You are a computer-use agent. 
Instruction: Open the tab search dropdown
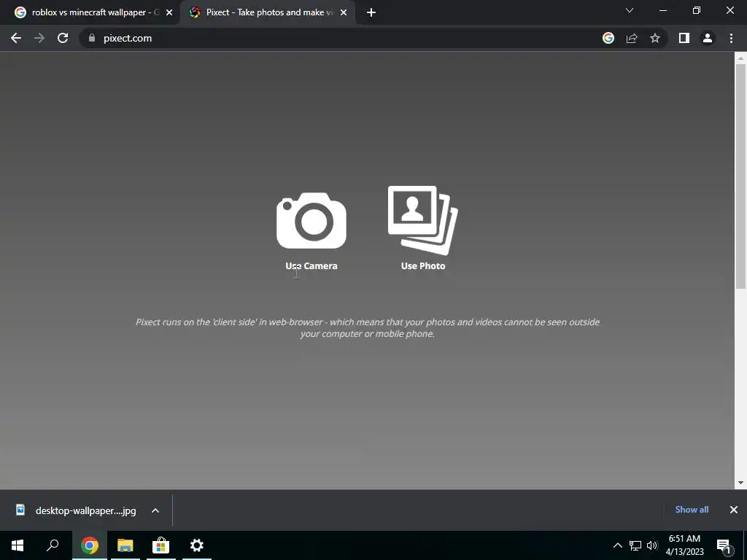[x=630, y=10]
